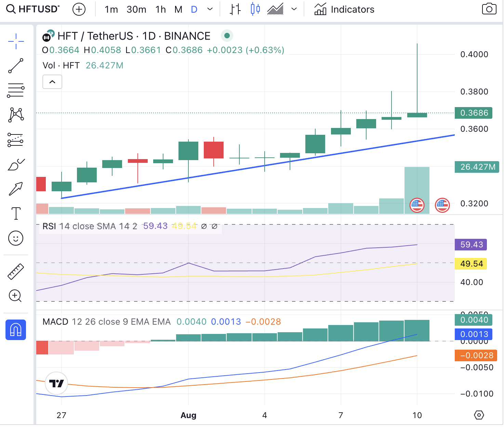Choose the candlestick chart style icon
Viewport: 504px width, 428px height.
point(255,9)
